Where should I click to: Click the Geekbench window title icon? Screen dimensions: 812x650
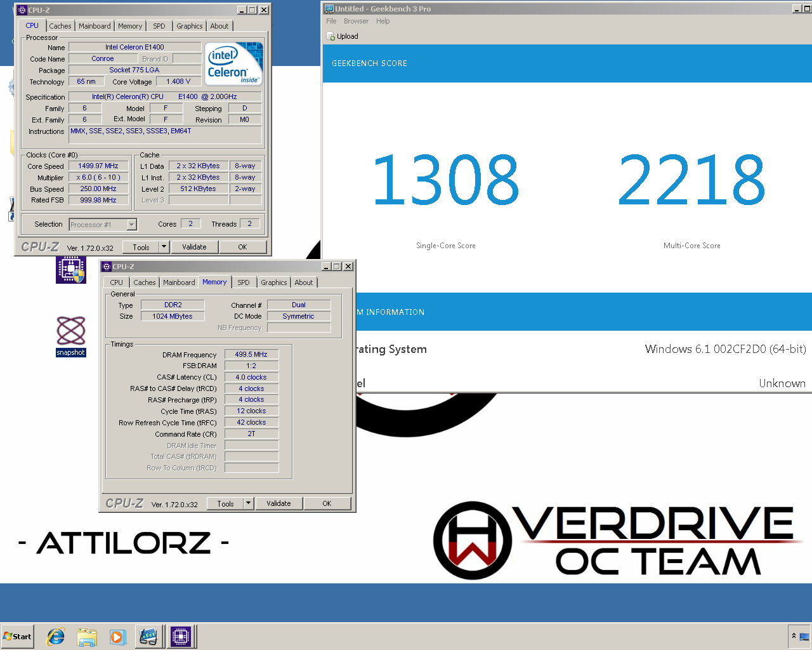click(x=329, y=9)
